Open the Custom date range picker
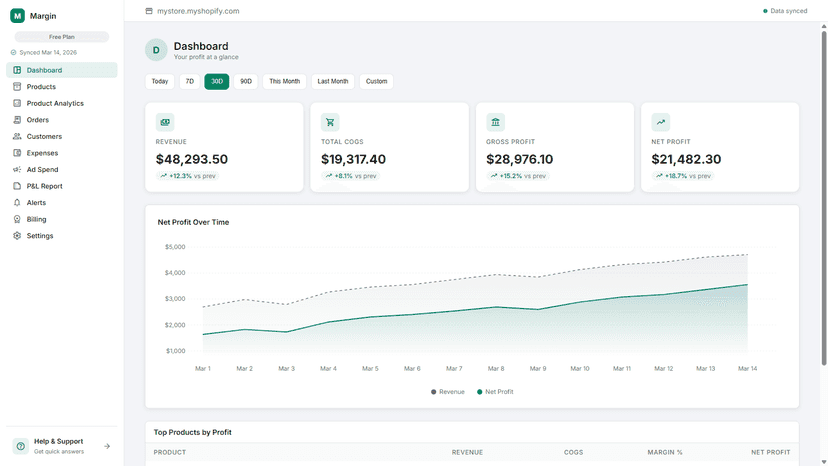This screenshot has height=466, width=828. point(377,81)
